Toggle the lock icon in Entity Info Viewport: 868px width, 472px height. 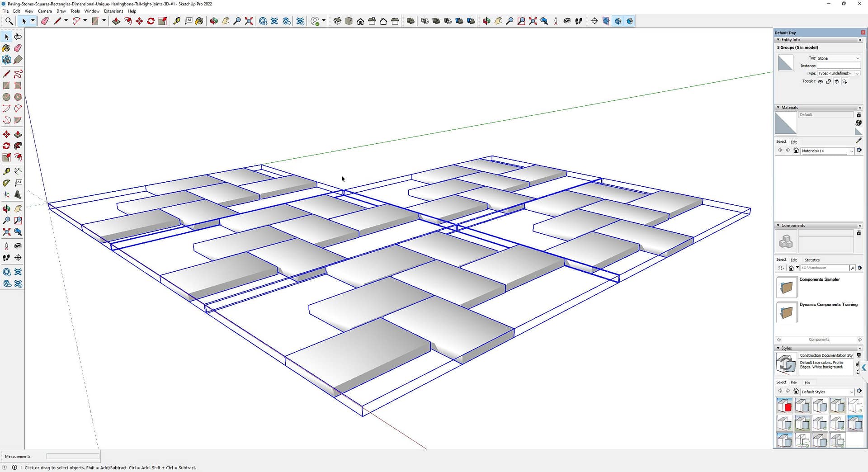point(829,82)
